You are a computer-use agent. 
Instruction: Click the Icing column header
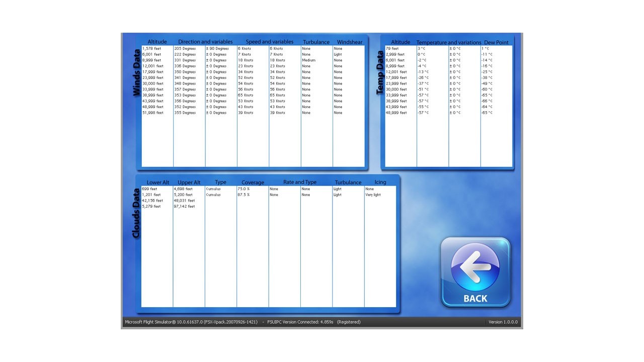coord(380,182)
